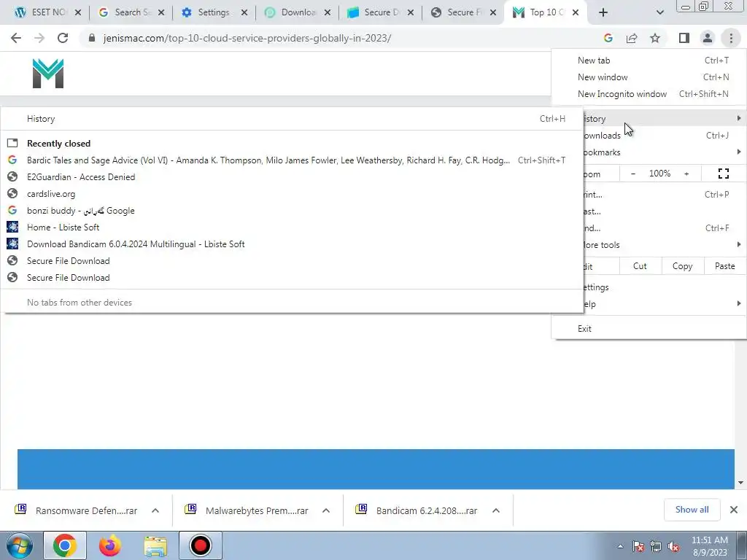
Task: Click Copy in the edit row
Action: coord(682,266)
